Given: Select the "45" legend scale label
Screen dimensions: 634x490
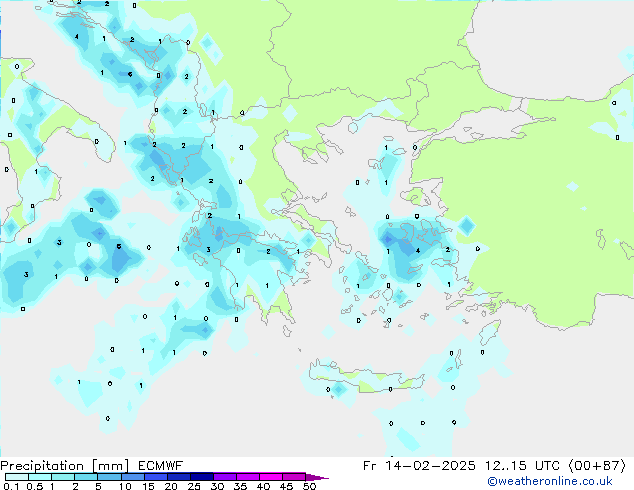Looking at the screenshot, I should 286,486.
